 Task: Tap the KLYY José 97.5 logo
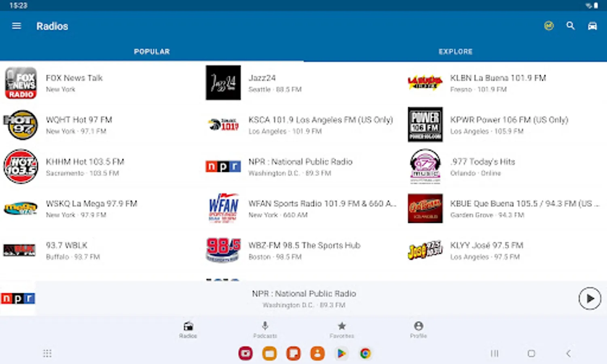425,250
